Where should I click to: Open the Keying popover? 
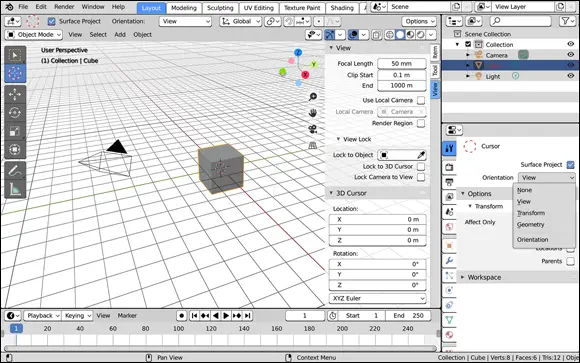pos(77,316)
